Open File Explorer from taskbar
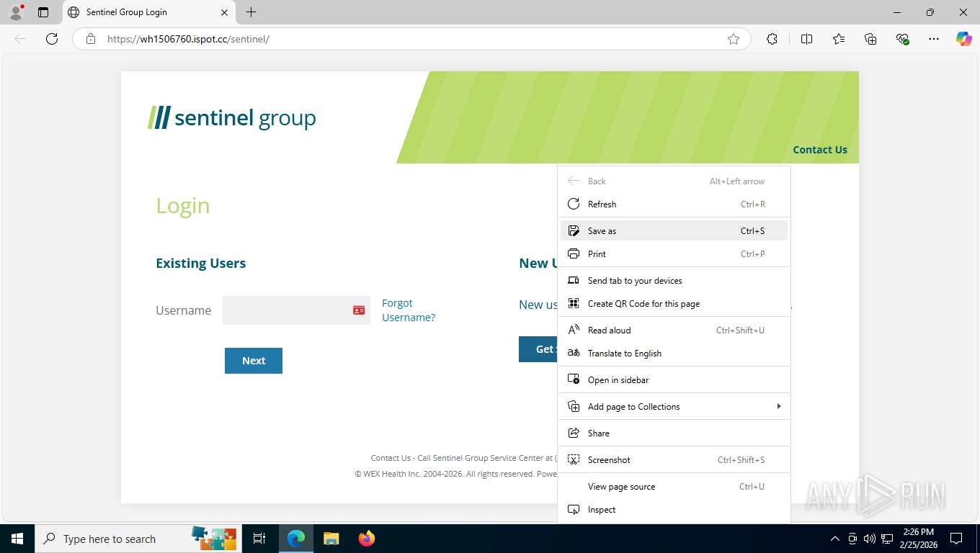Viewport: 980px width, 553px height. pos(331,539)
